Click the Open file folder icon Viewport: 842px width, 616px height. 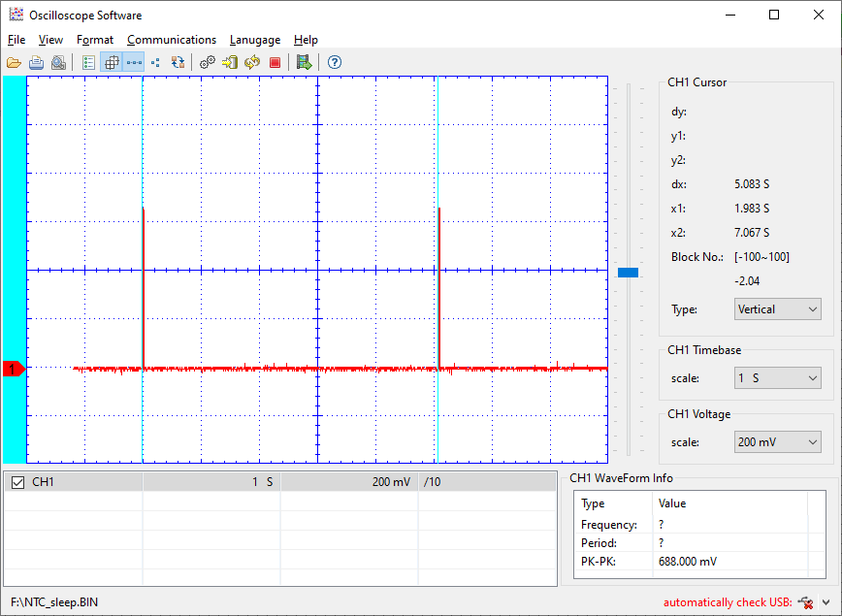click(x=14, y=63)
